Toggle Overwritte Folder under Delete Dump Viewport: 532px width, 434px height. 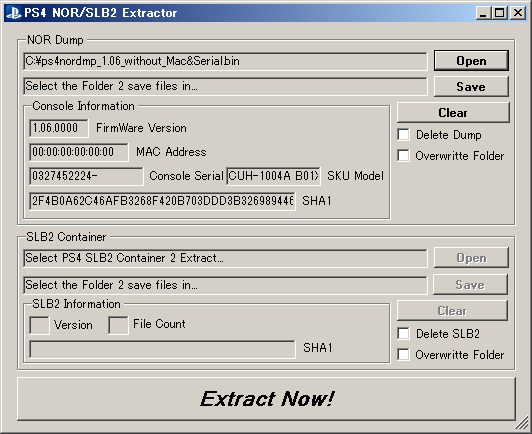click(403, 156)
